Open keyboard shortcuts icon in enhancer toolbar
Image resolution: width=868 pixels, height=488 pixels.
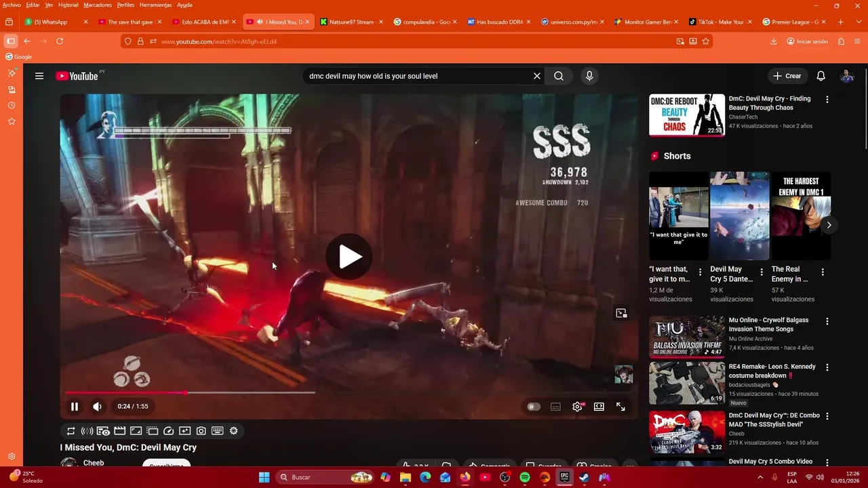218,431
